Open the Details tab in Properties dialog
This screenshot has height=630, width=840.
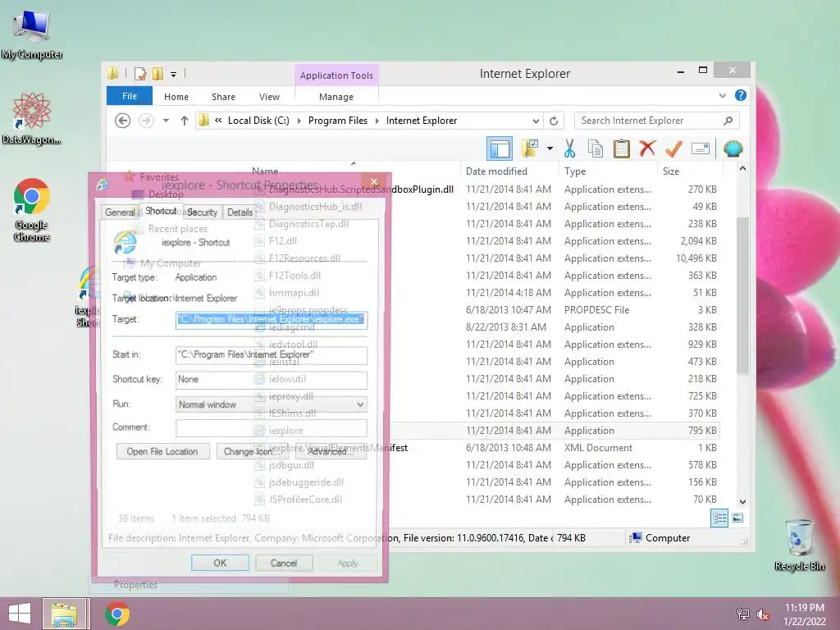[240, 212]
